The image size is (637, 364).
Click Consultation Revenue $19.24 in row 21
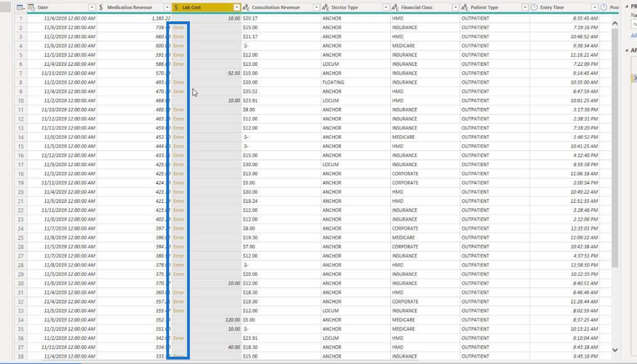tap(251, 201)
